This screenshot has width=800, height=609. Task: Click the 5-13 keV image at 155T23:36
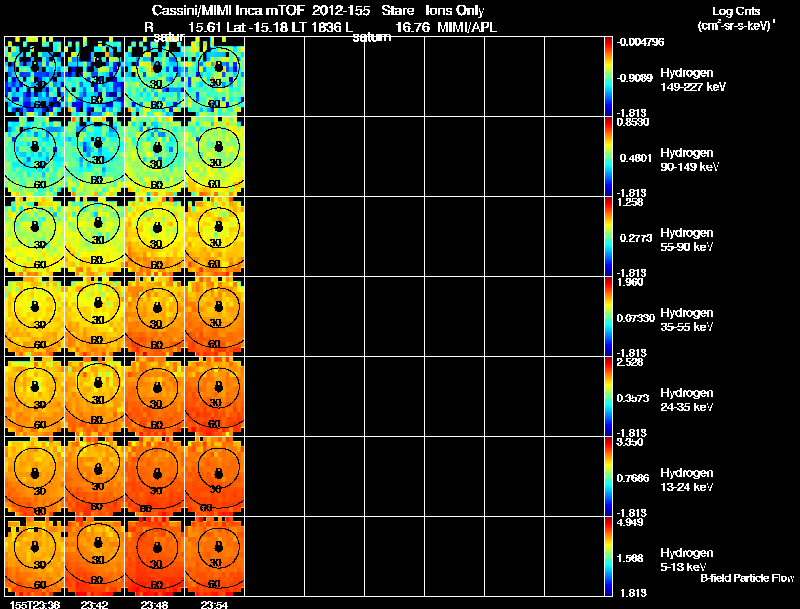(35, 556)
